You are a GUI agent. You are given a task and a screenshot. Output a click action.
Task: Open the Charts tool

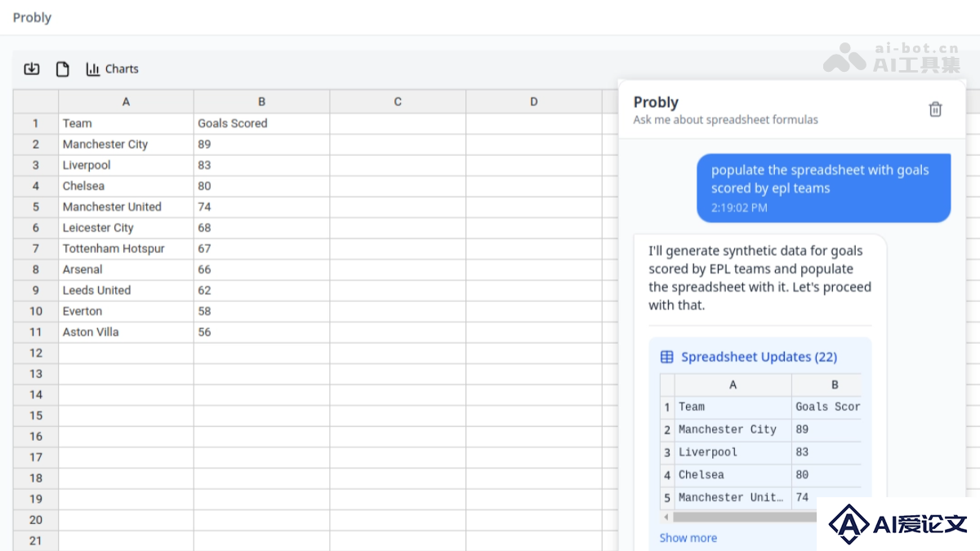pyautogui.click(x=113, y=69)
